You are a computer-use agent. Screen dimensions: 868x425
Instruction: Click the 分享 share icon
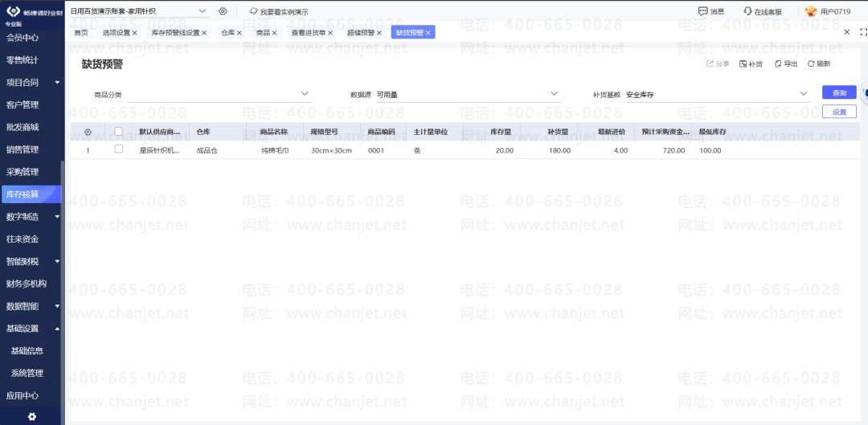[710, 63]
